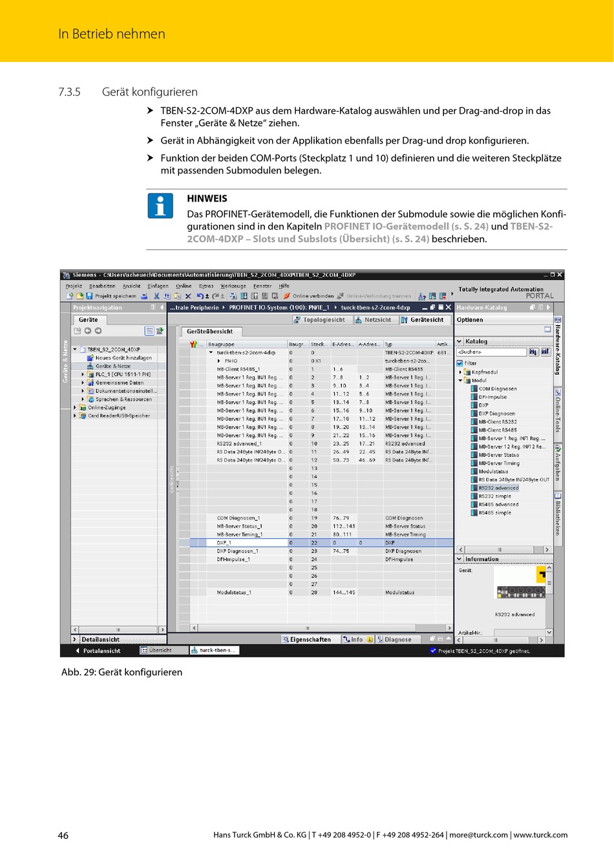Screen dimensions: 614x868
Task: Click the Neues Gerät hinzufügen icon
Action: 90,357
